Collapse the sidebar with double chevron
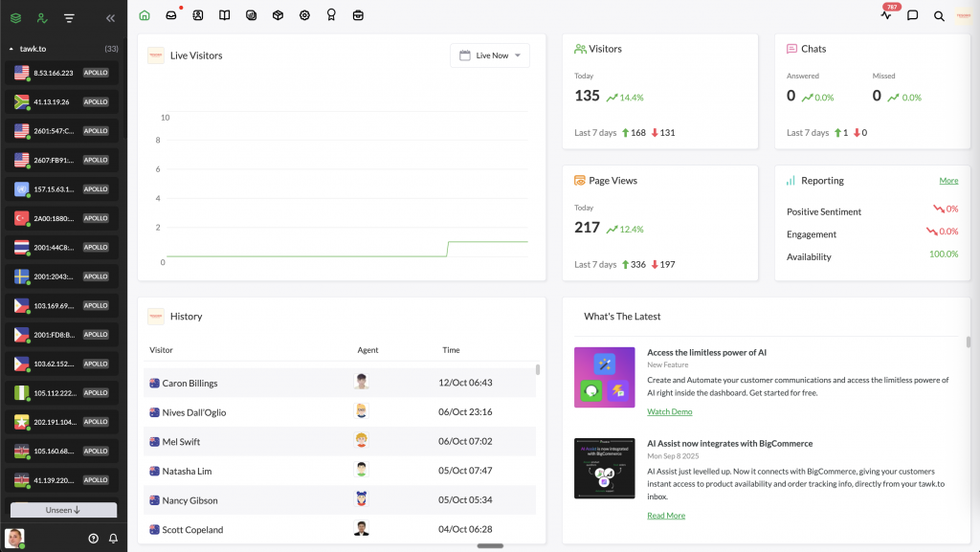980x552 pixels. click(110, 17)
